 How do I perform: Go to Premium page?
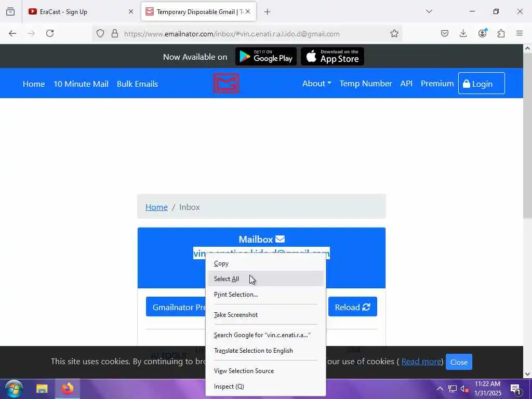tap(437, 84)
